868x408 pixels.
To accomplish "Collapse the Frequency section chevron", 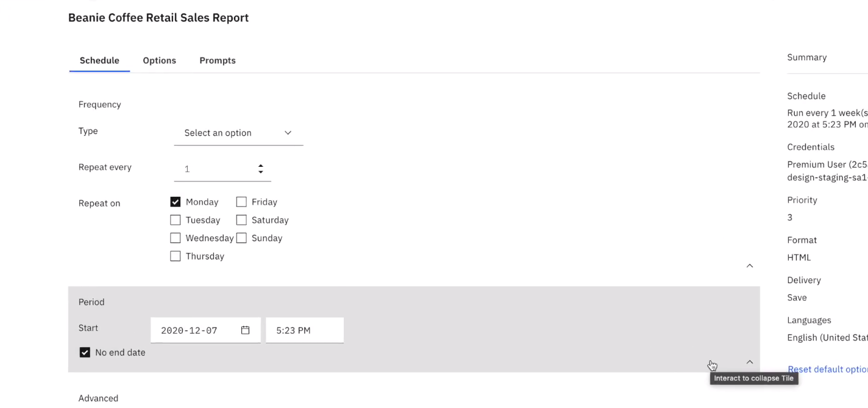I will click(x=750, y=266).
